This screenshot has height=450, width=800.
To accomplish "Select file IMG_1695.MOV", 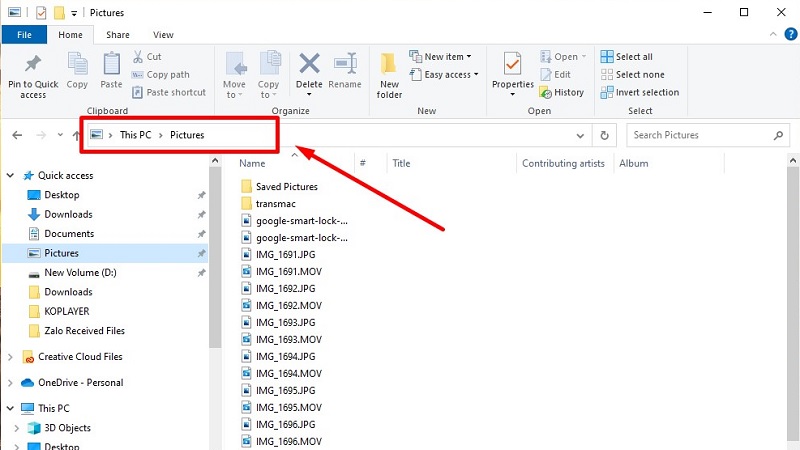I will [289, 408].
